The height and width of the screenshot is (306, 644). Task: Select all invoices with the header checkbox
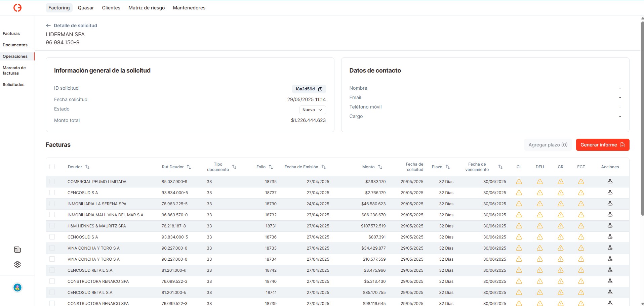[52, 167]
